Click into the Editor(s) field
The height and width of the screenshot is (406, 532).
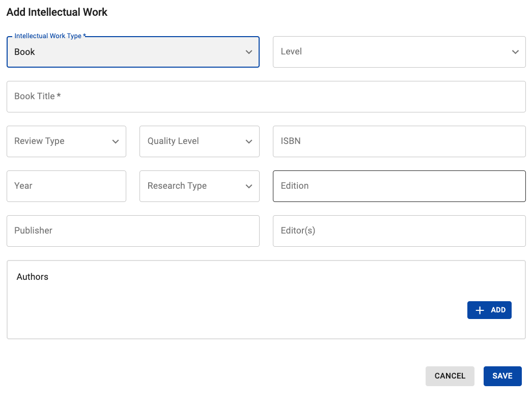(399, 231)
